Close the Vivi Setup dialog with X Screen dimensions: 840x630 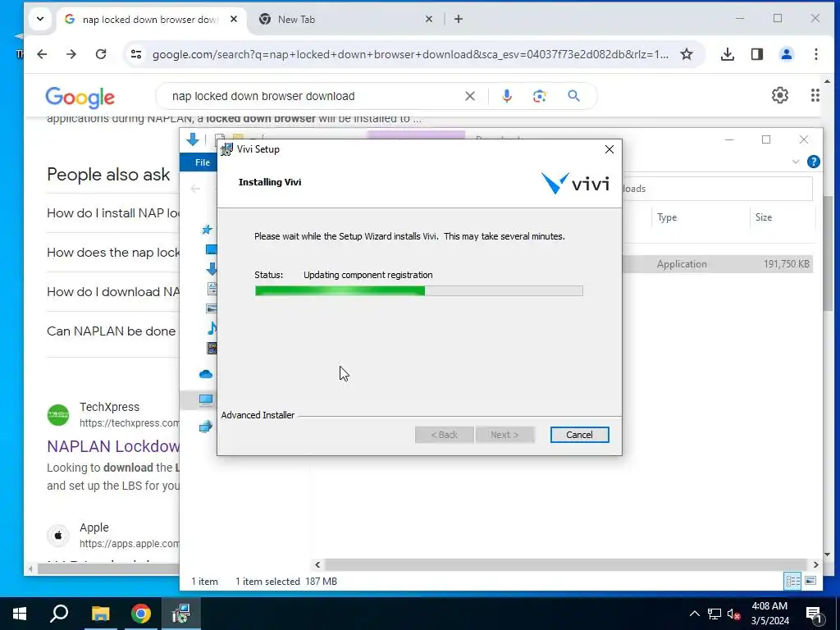click(609, 149)
